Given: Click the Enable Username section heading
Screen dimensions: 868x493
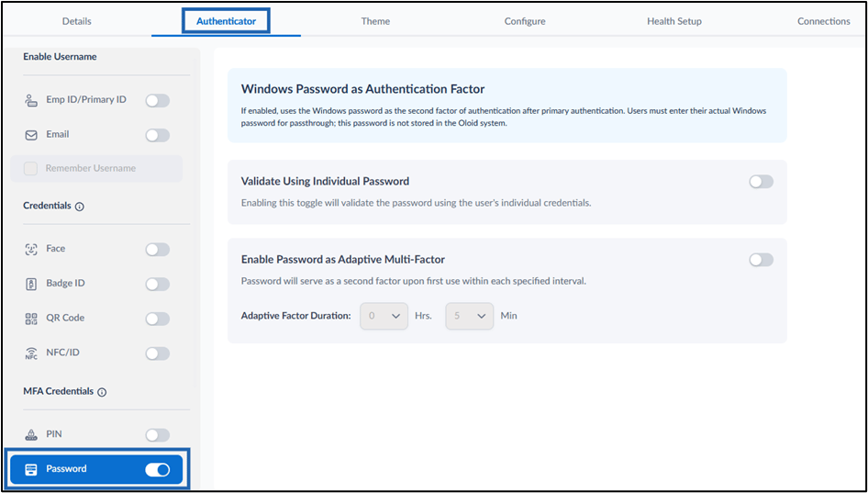Looking at the screenshot, I should (60, 57).
